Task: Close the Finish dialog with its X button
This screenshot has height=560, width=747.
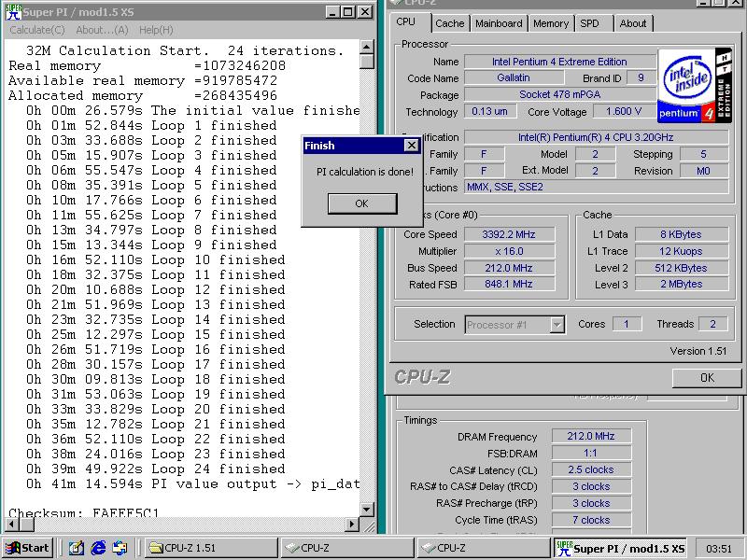Action: coord(411,146)
